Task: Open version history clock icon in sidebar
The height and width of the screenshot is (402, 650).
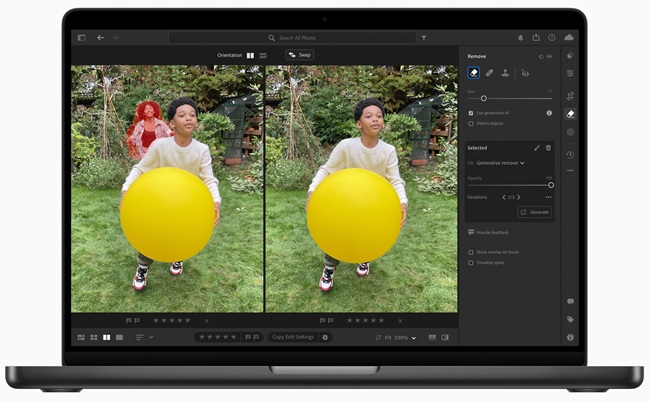Action: pyautogui.click(x=570, y=154)
